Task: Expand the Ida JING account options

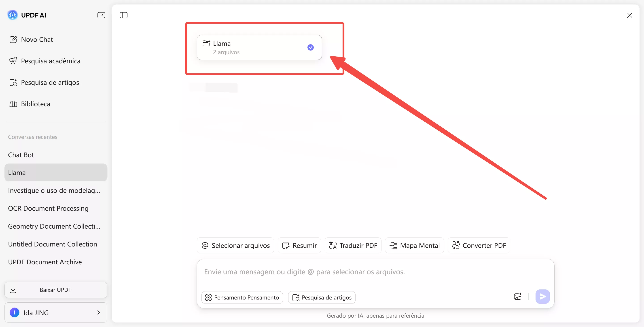Action: point(98,312)
